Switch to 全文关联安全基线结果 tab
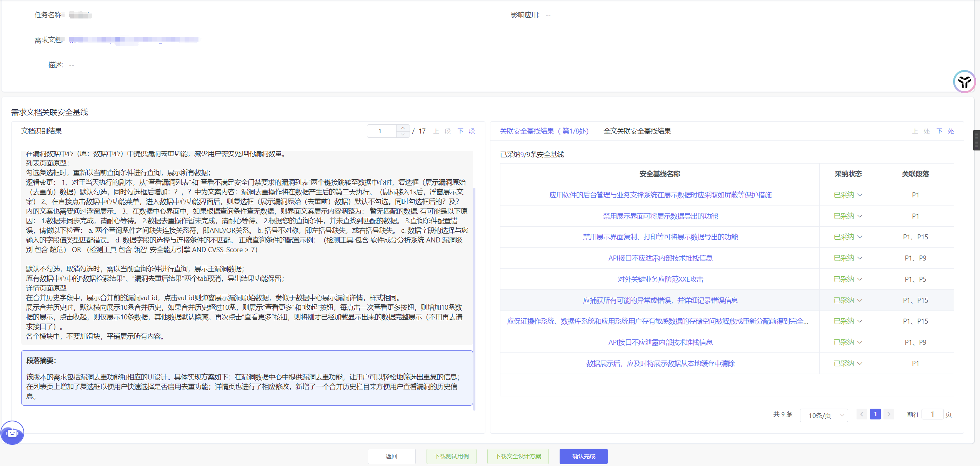 pos(637,131)
